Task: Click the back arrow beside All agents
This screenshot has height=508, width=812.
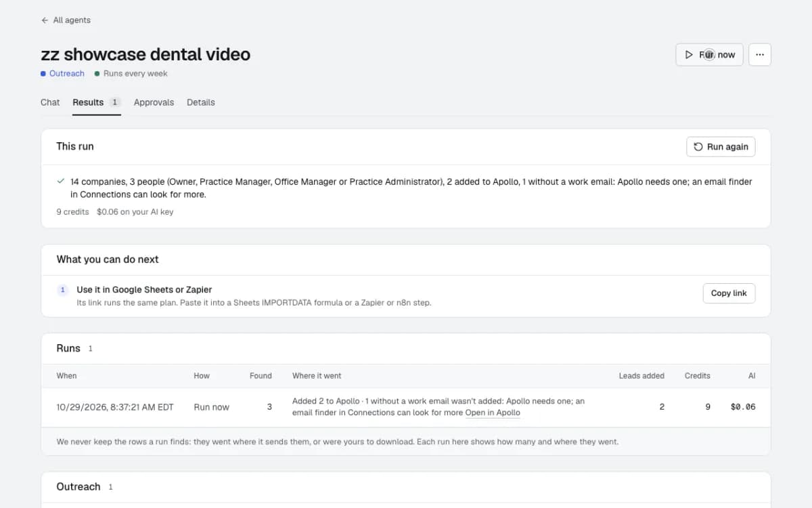Action: tap(45, 20)
